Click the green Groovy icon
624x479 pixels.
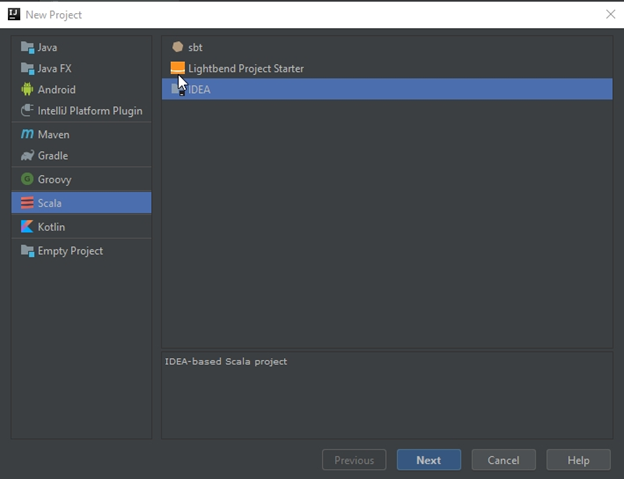tap(27, 179)
